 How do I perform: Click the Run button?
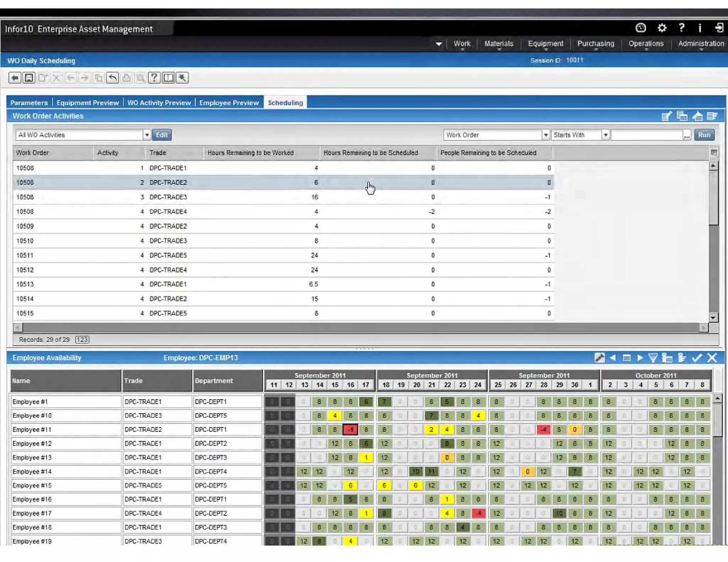tap(704, 135)
